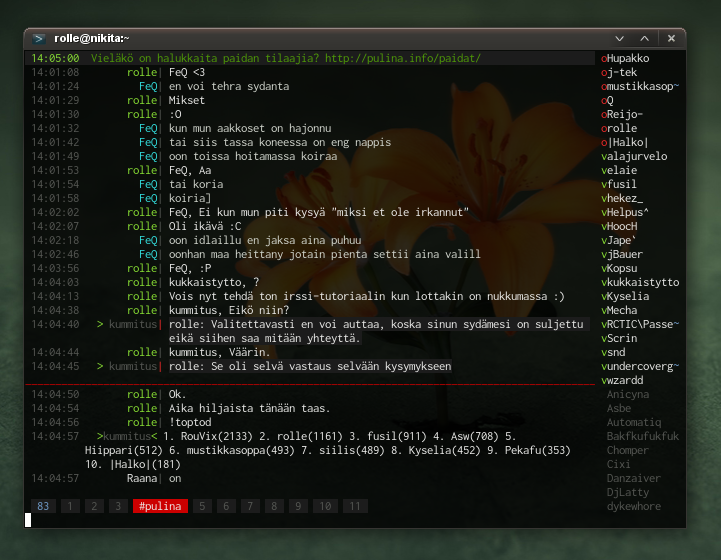Switch to window 83 in the status bar
This screenshot has width=721, height=560.
pos(43,507)
